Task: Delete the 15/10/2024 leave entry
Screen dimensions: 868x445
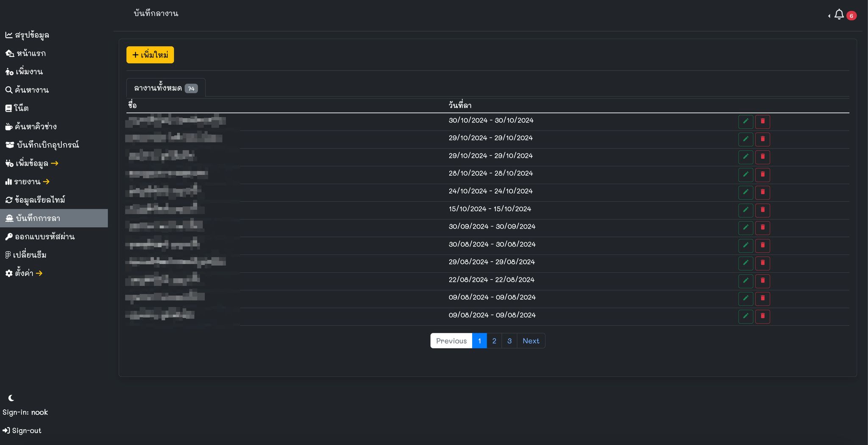Action: [762, 210]
